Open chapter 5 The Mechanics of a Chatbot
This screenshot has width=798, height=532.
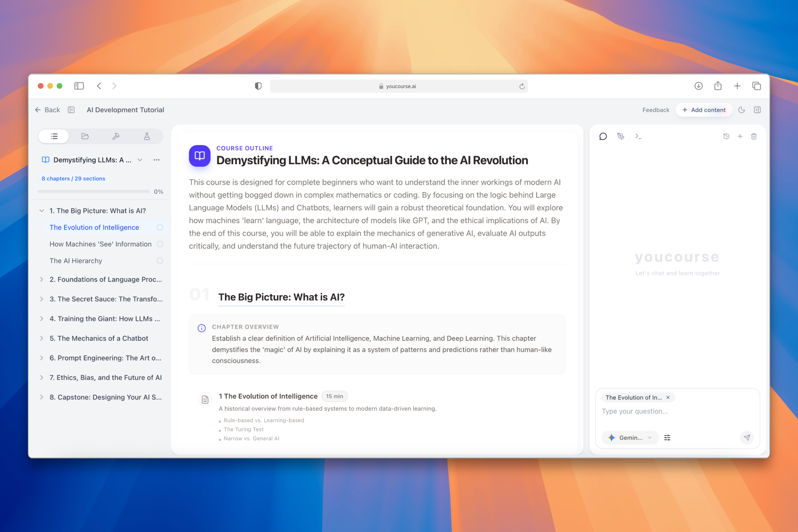click(99, 338)
